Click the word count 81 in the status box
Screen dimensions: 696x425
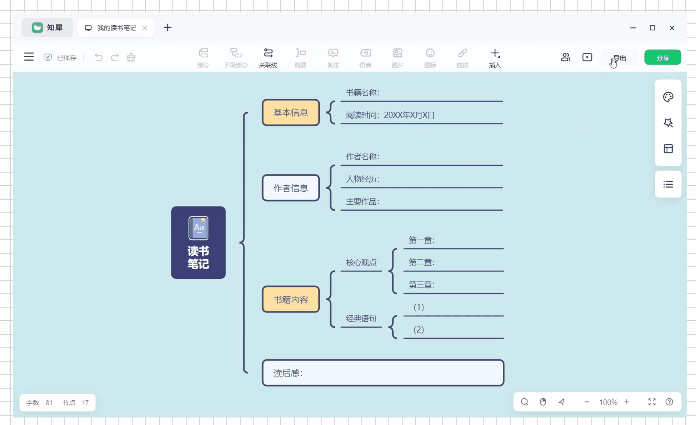point(49,403)
